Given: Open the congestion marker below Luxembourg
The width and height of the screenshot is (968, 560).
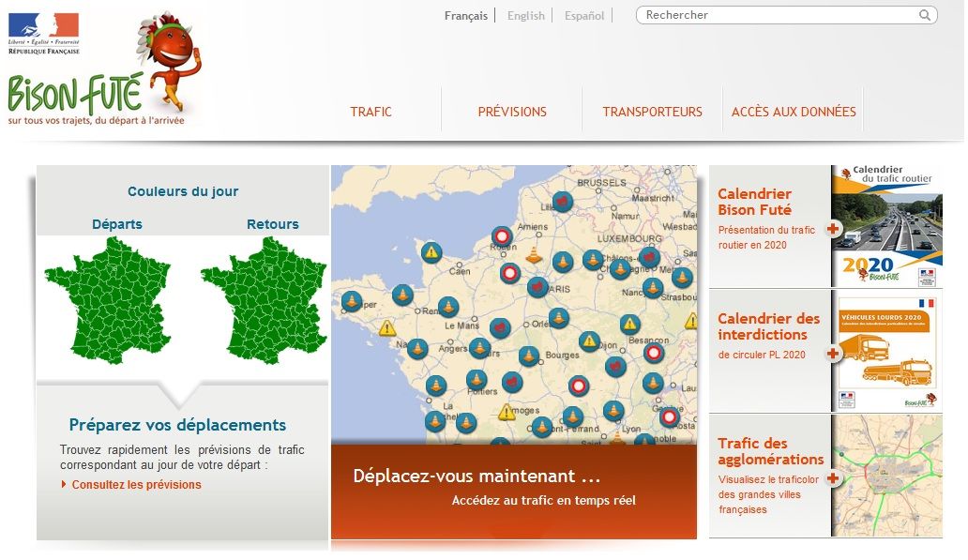Looking at the screenshot, I should coord(649,257).
